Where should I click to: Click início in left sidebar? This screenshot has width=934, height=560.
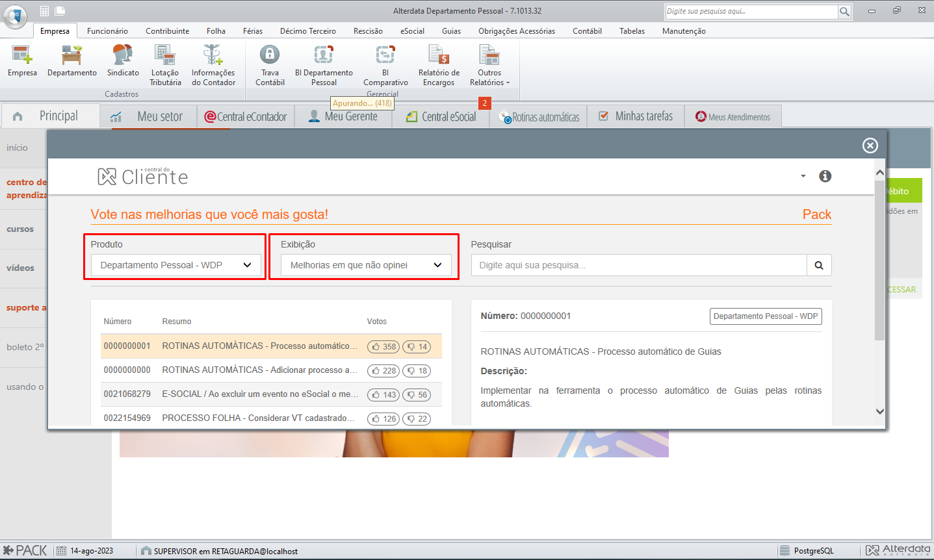click(17, 147)
